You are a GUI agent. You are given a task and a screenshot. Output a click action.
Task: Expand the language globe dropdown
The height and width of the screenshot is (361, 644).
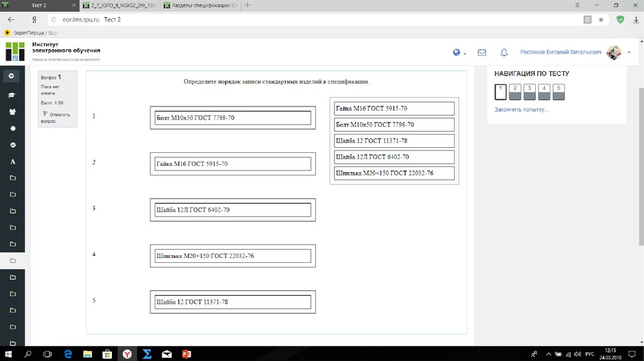(459, 53)
